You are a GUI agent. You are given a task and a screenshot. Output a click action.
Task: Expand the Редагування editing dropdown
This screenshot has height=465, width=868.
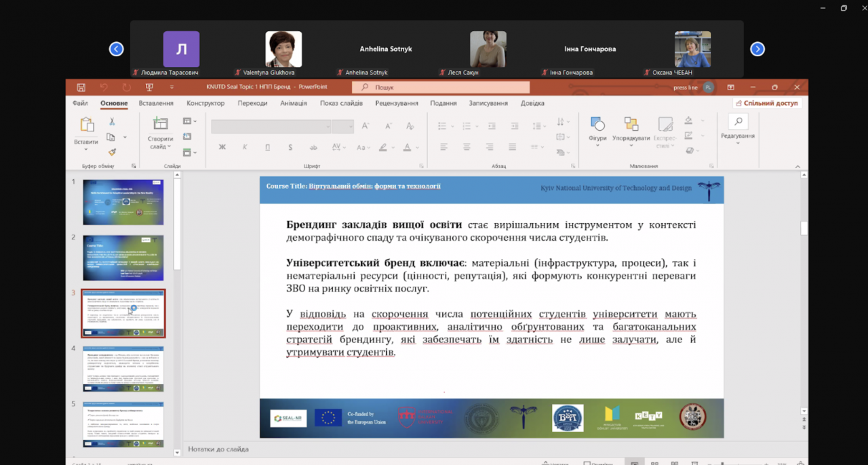737,127
